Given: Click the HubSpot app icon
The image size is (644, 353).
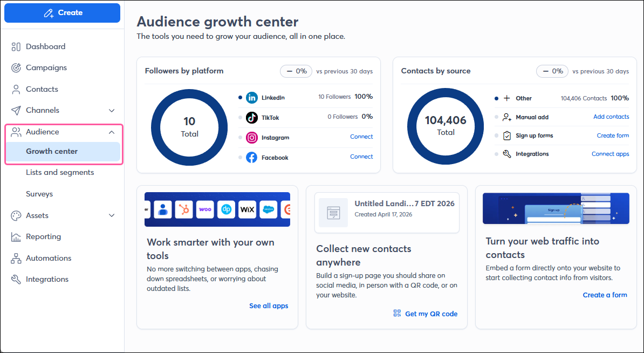Looking at the screenshot, I should pos(184,209).
